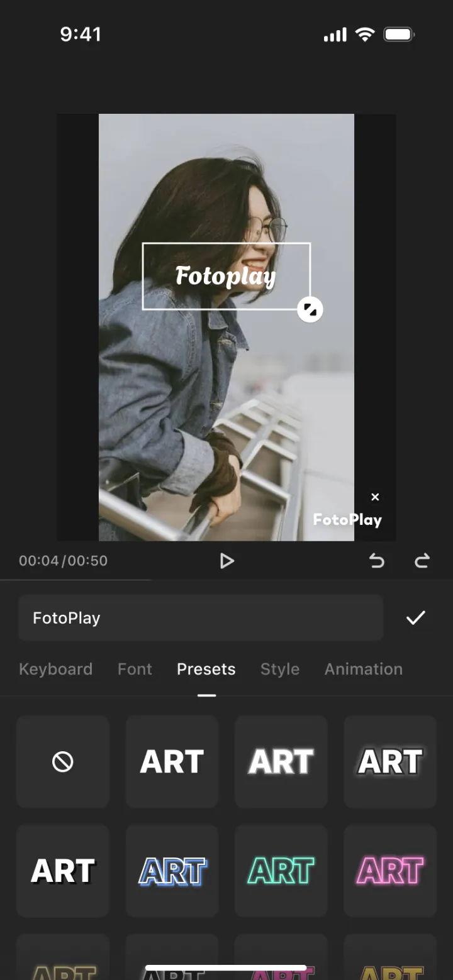Tap the FotoPlay watermark text

point(347,520)
